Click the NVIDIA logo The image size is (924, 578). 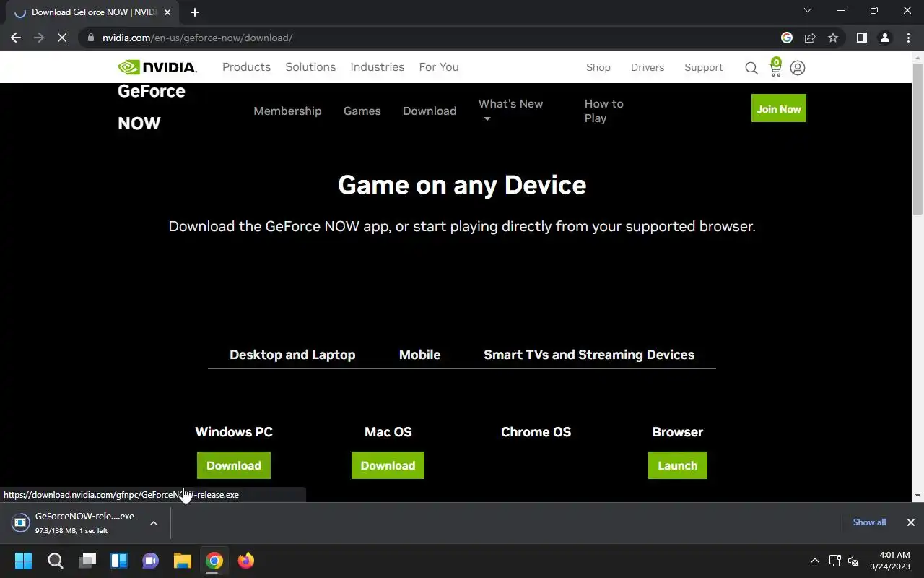[157, 67]
